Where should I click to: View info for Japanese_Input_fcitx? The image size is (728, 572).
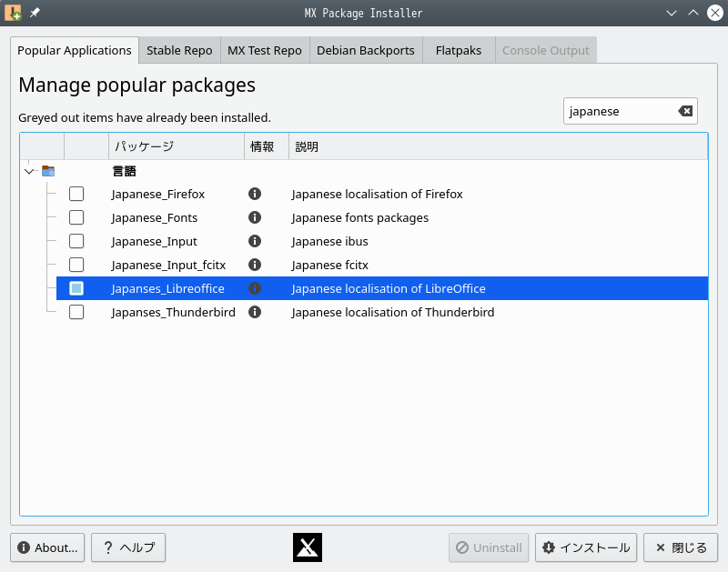click(x=255, y=265)
